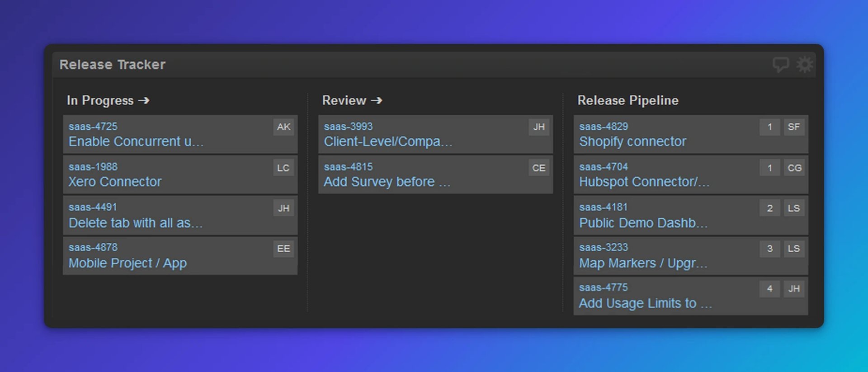
Task: Click the saas-4815 ticket ID
Action: tap(348, 167)
